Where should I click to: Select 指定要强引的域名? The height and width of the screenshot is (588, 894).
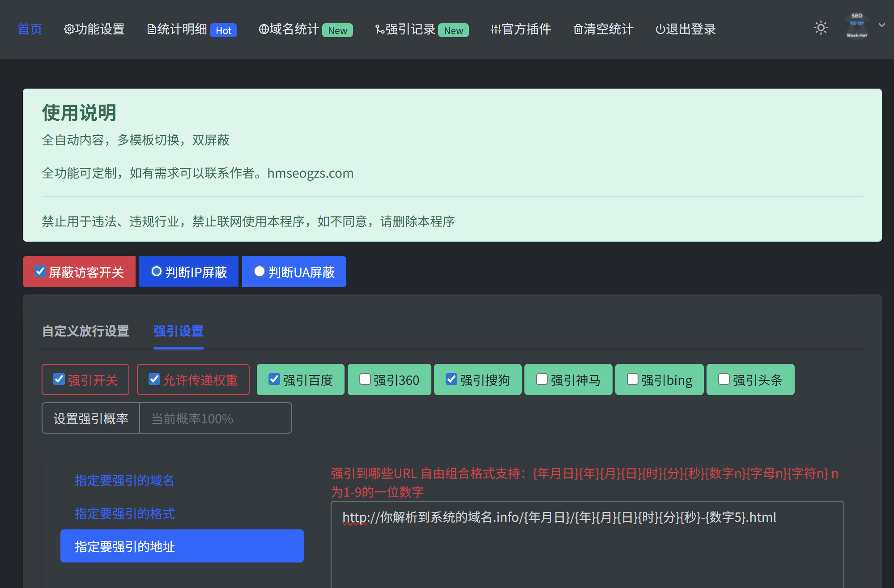pos(124,481)
